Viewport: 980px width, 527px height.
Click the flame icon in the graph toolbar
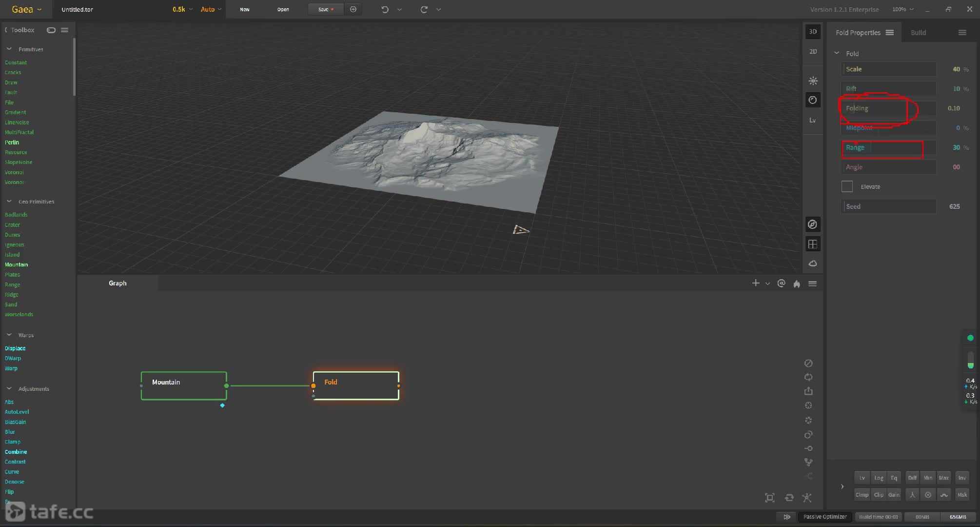tap(797, 284)
